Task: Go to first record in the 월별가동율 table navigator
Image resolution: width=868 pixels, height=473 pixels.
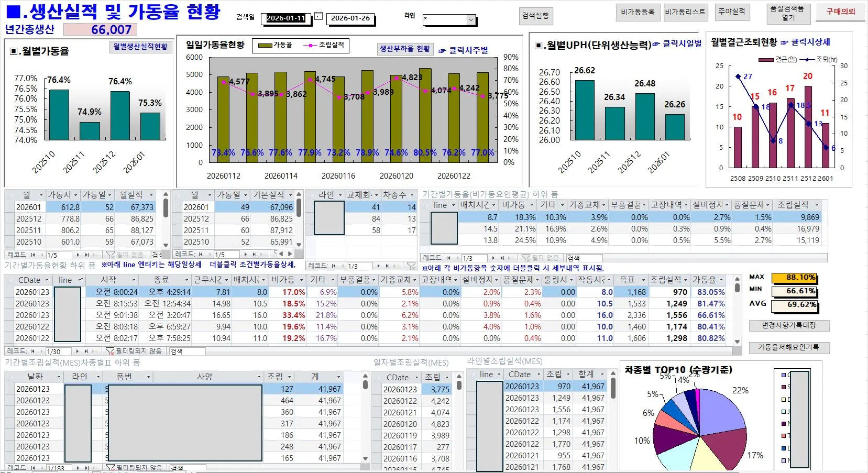Action: (33, 255)
